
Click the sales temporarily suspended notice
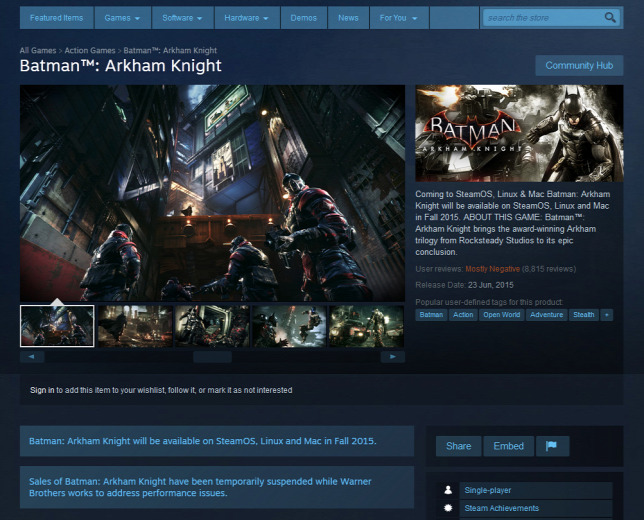(217, 487)
